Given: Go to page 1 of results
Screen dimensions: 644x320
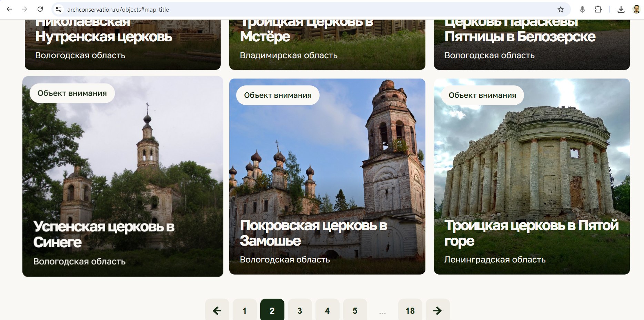Looking at the screenshot, I should [x=244, y=310].
